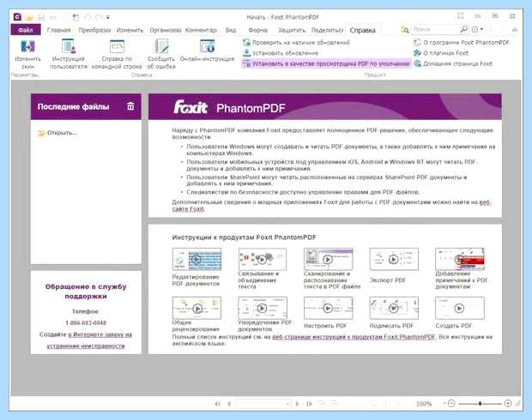
Task: Click inside the Поиск search field
Action: tap(435, 29)
